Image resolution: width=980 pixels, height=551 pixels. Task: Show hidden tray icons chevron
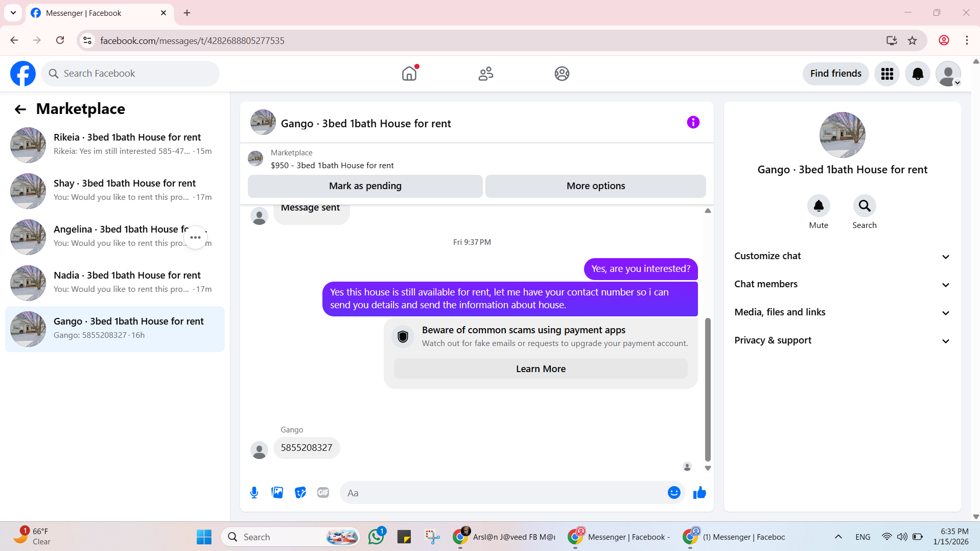pos(838,537)
